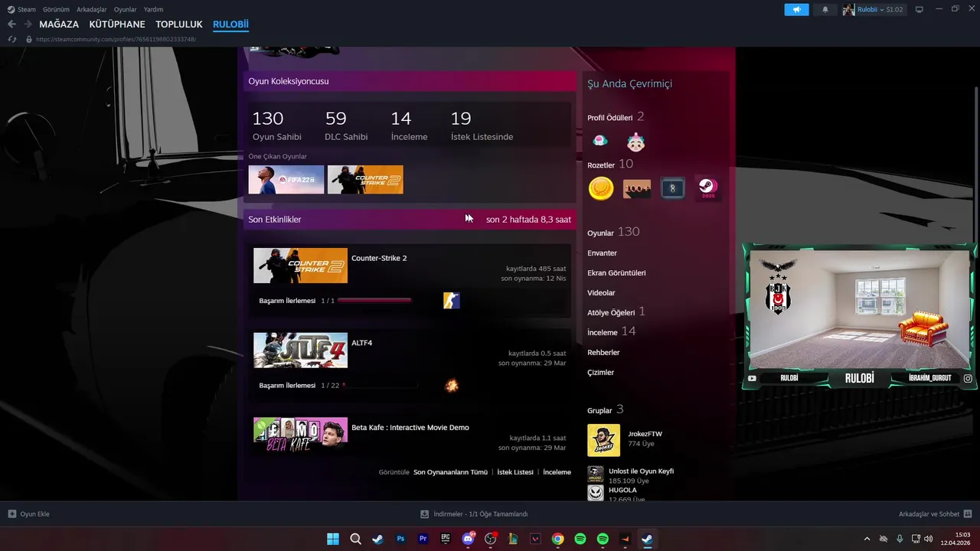
Task: Open the ALTF4 achievement explosion icon
Action: tap(452, 386)
